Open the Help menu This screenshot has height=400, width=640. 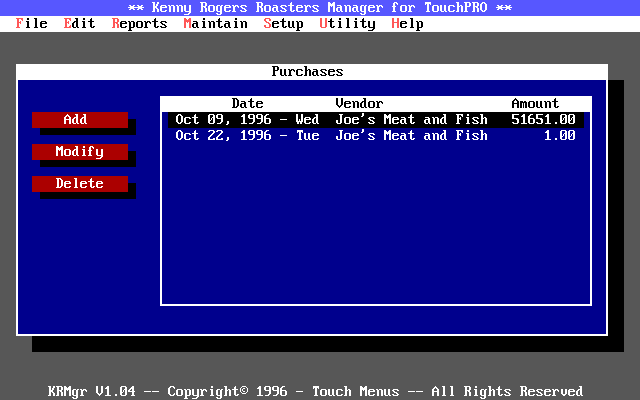[x=407, y=24]
